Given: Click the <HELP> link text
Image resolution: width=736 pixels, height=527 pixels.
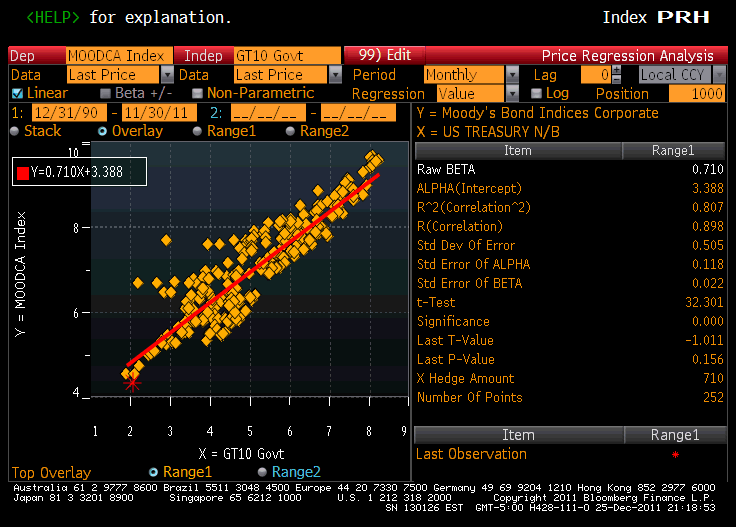Looking at the screenshot, I should point(53,17).
